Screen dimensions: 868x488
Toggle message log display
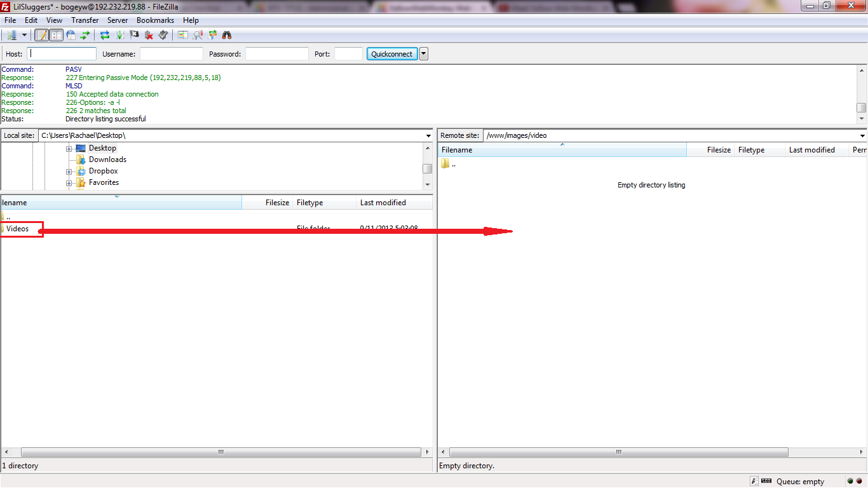(x=42, y=36)
